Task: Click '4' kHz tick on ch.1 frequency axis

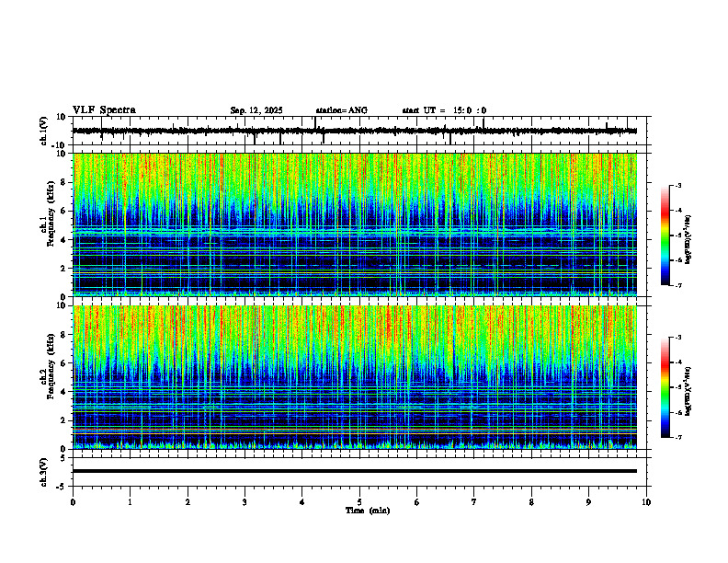Action: pyautogui.click(x=64, y=240)
